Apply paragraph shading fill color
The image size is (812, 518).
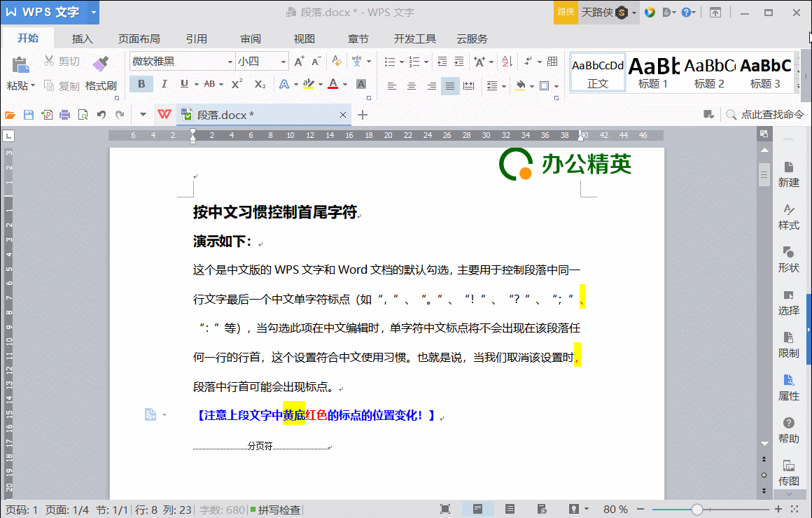click(520, 85)
